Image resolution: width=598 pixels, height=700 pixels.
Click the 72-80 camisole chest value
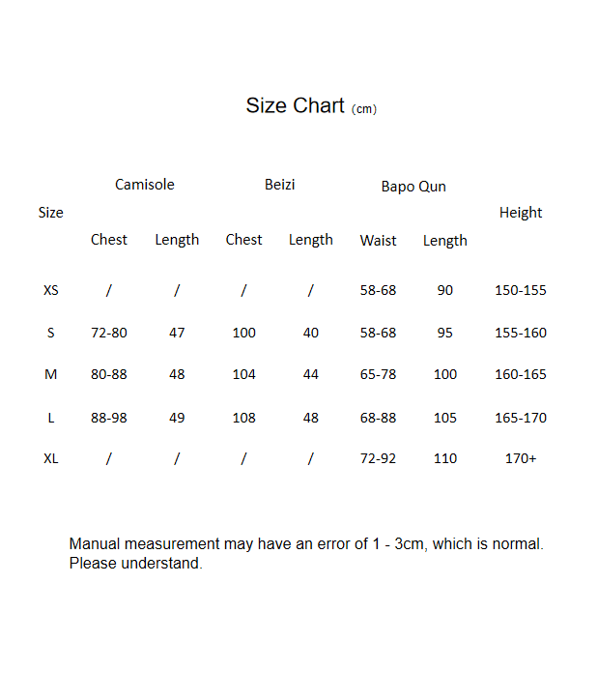(109, 333)
